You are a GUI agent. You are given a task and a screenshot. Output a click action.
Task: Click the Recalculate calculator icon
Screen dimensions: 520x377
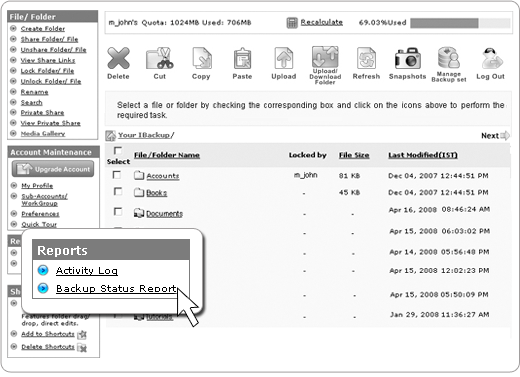pos(292,23)
